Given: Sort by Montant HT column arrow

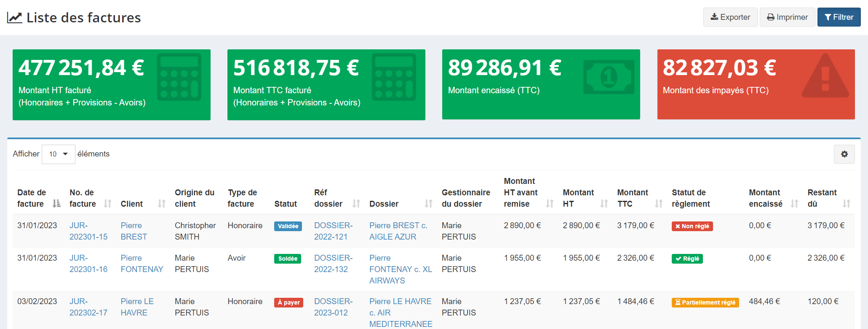Looking at the screenshot, I should pos(604,204).
